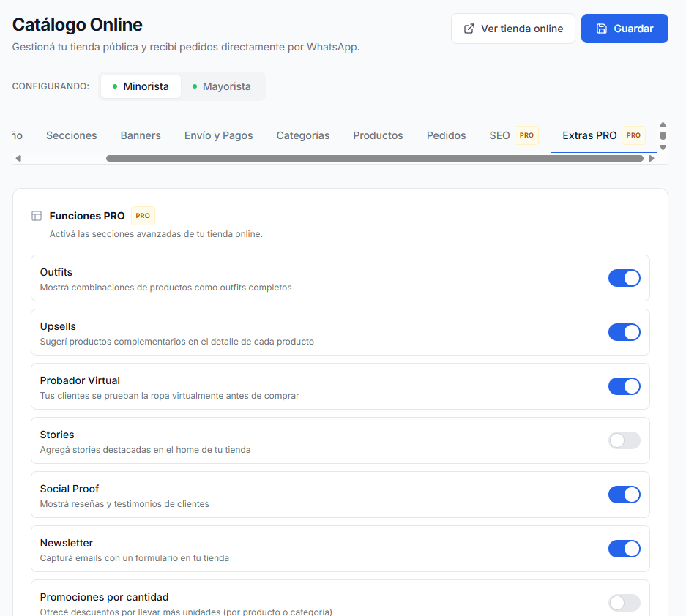Switch to the Categorías tab

(303, 135)
